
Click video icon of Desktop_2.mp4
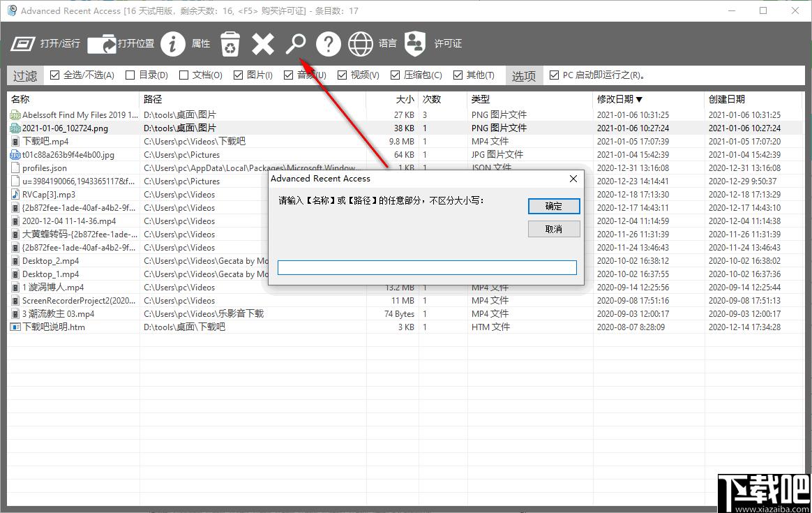15,260
